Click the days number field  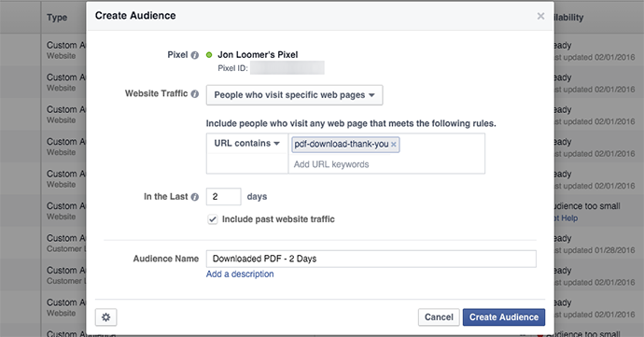click(223, 196)
